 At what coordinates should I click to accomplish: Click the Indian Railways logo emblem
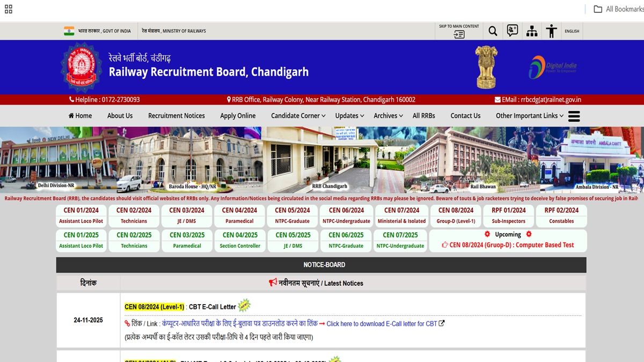click(81, 67)
